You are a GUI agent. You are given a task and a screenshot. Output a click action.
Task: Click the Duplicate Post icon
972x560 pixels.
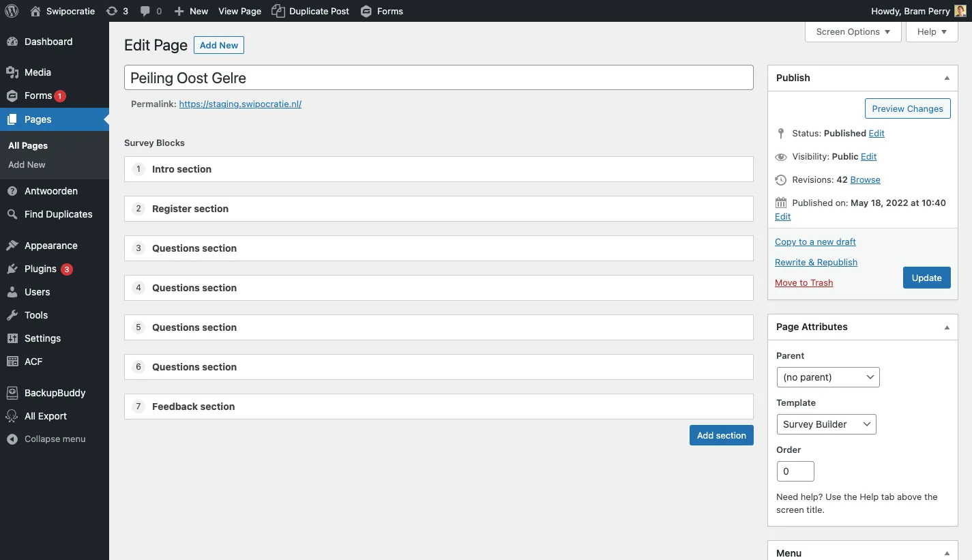(x=278, y=11)
